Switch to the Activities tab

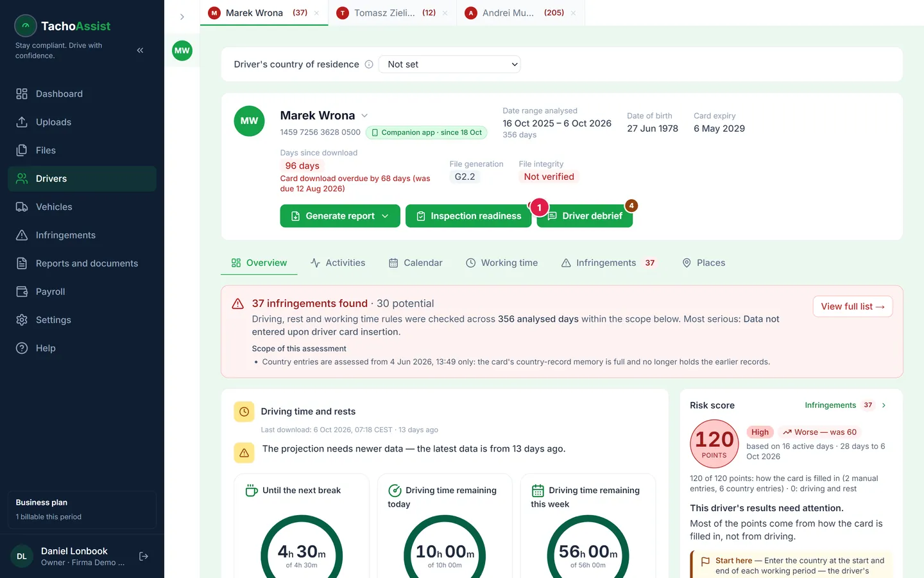(x=338, y=263)
